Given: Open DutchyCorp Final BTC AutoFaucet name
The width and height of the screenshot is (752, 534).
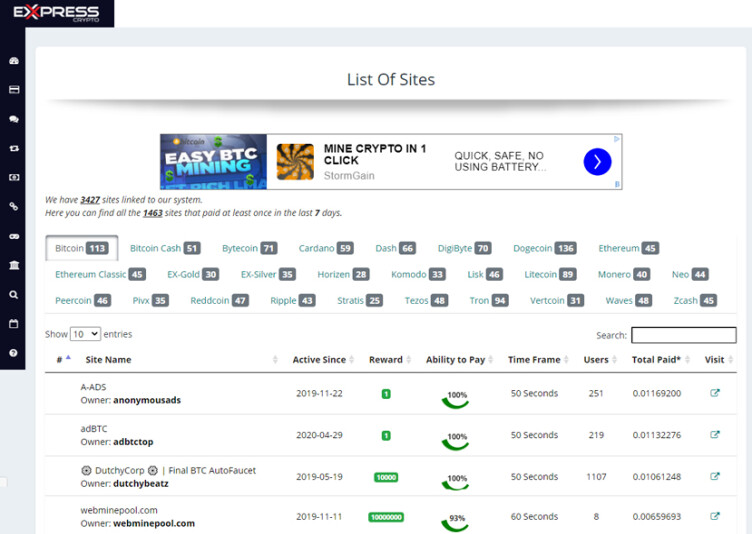Looking at the screenshot, I should tap(168, 470).
